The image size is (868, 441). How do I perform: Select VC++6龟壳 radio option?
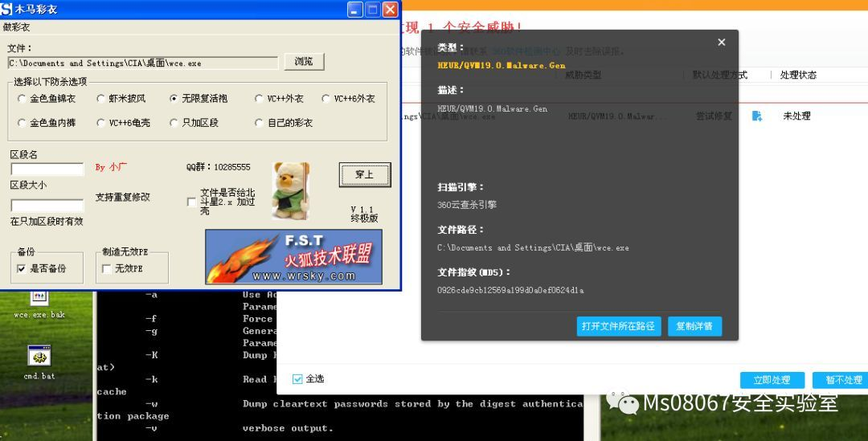coord(124,123)
